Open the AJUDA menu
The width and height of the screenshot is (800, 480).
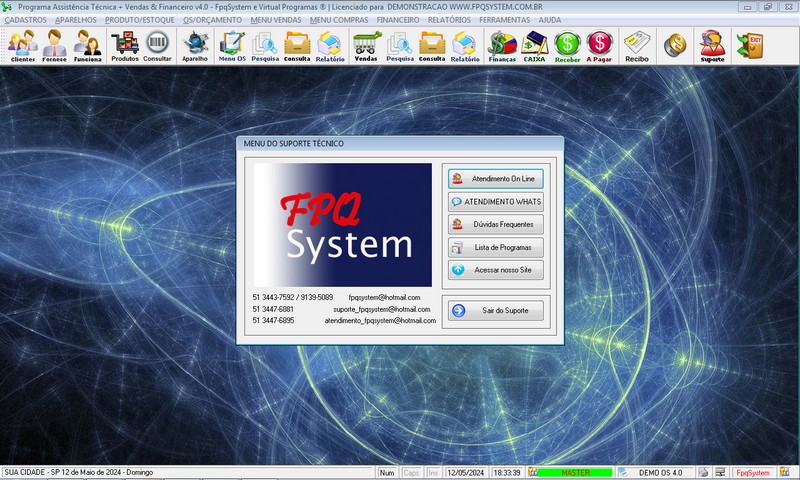pos(549,20)
